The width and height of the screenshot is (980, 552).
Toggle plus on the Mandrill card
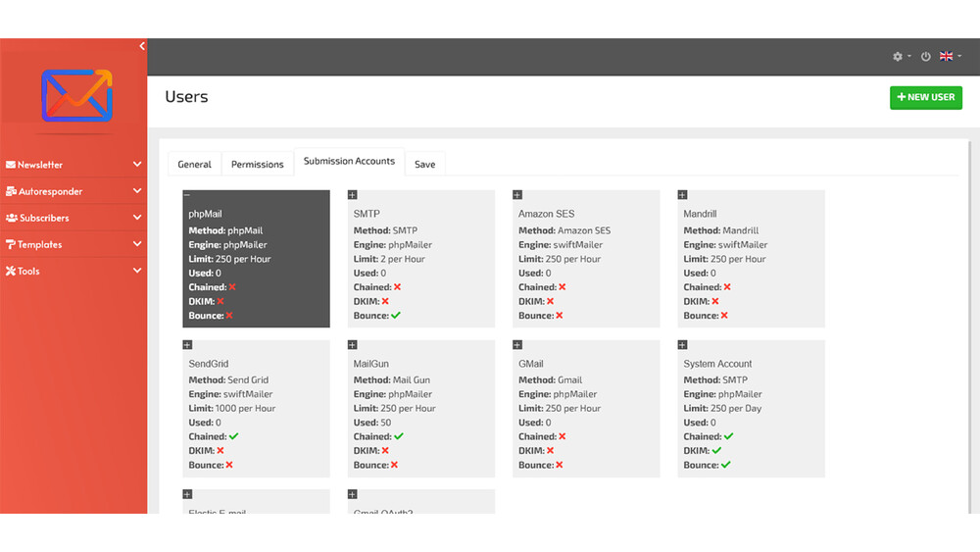682,195
